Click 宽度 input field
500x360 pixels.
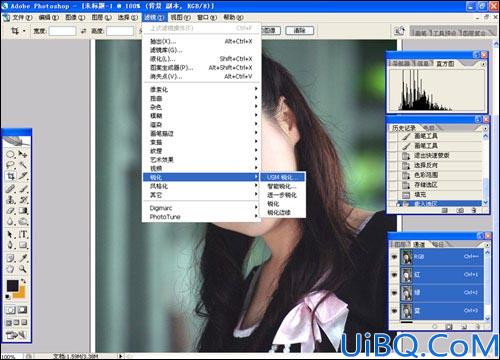[x=62, y=31]
